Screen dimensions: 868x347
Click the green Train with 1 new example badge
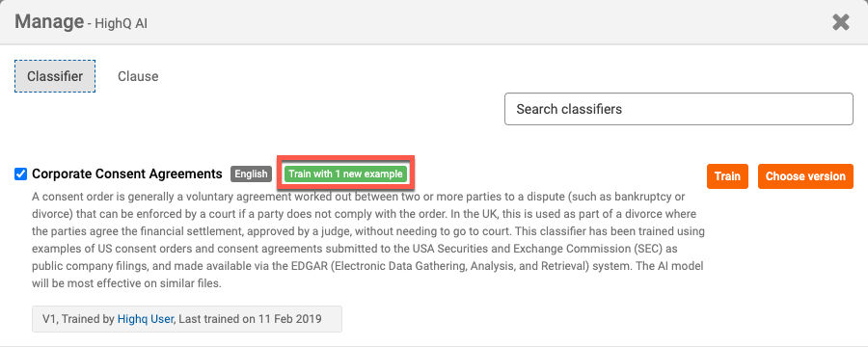click(x=345, y=173)
